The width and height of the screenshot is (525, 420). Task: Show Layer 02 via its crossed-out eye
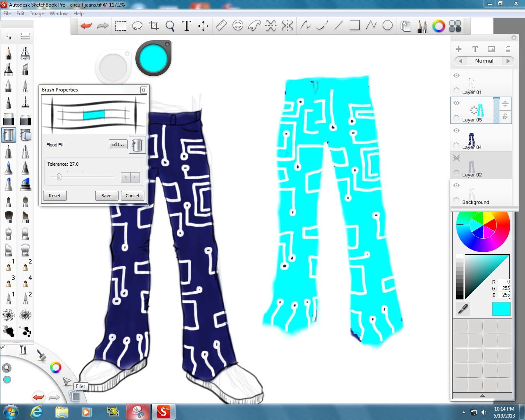[x=456, y=157]
